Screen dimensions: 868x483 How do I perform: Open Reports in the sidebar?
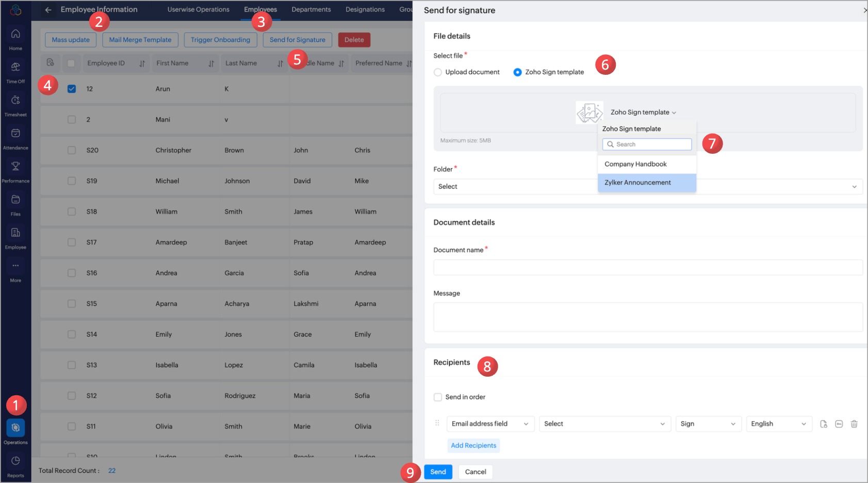15,466
